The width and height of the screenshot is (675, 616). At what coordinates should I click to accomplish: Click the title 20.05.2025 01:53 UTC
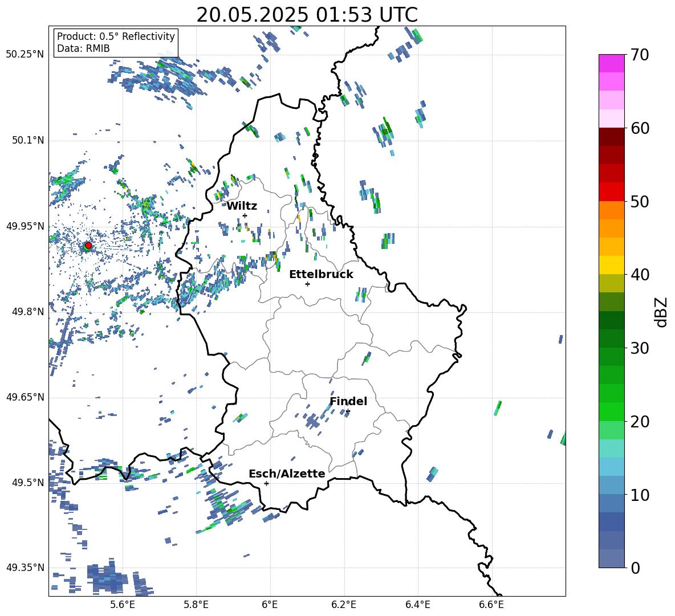tap(307, 15)
